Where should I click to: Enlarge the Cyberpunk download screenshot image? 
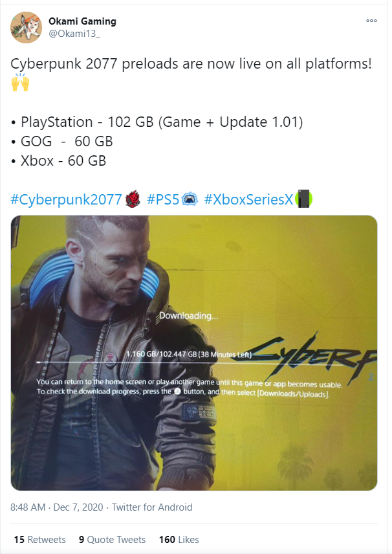click(x=194, y=353)
